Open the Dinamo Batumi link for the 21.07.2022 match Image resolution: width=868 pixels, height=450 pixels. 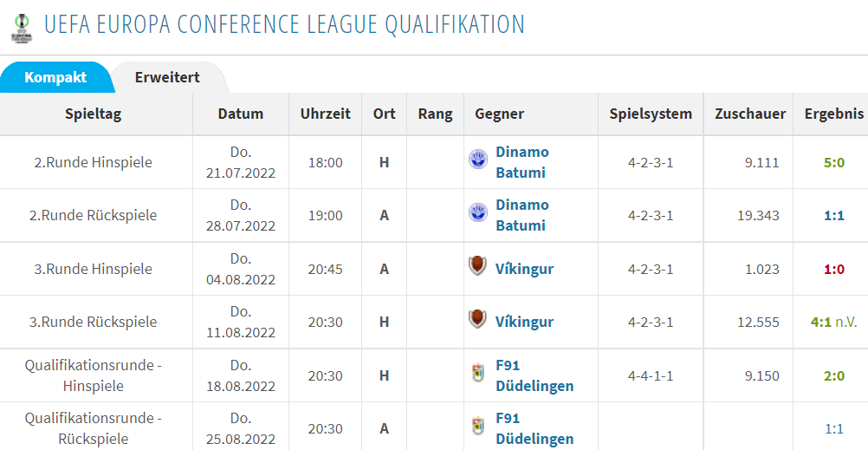(x=522, y=162)
